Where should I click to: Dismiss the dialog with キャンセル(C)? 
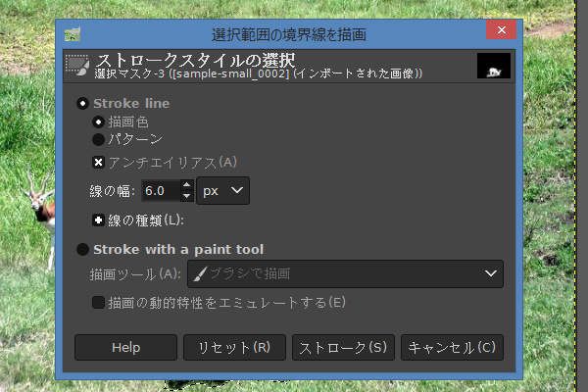tap(453, 347)
